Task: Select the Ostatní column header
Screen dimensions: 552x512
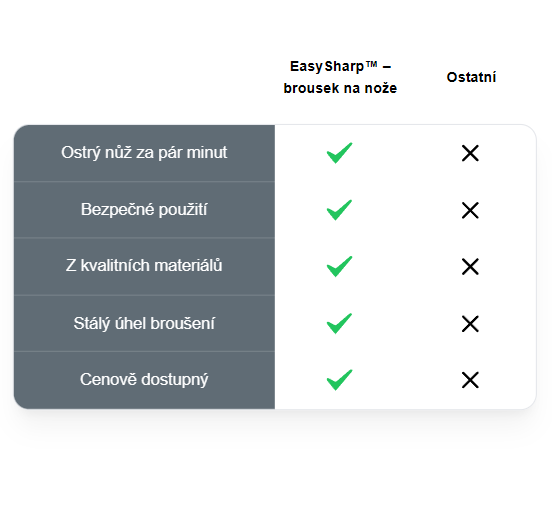Action: 471,77
